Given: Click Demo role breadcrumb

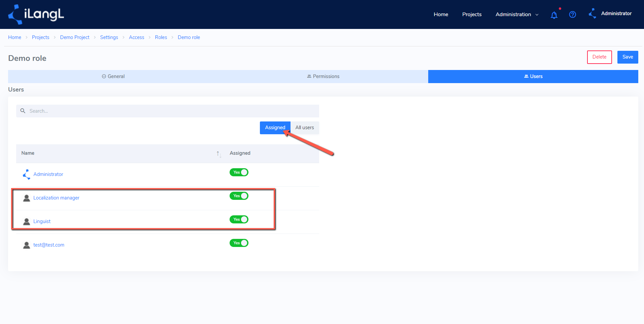Looking at the screenshot, I should 189,37.
